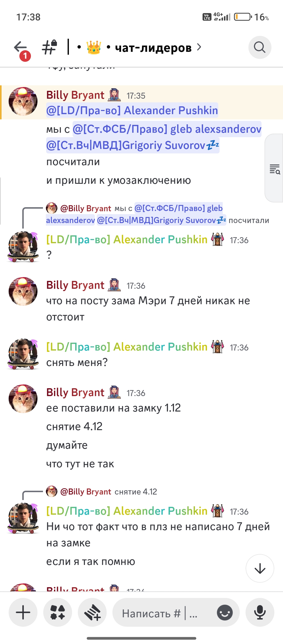The image size is (283, 644).
Task: Tap the gift/nitro sparkle icon near input
Action: click(92, 612)
